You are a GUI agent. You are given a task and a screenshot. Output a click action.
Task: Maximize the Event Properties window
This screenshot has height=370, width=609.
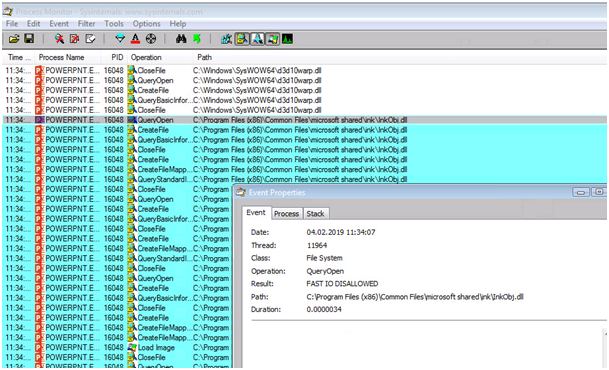[x=599, y=192]
